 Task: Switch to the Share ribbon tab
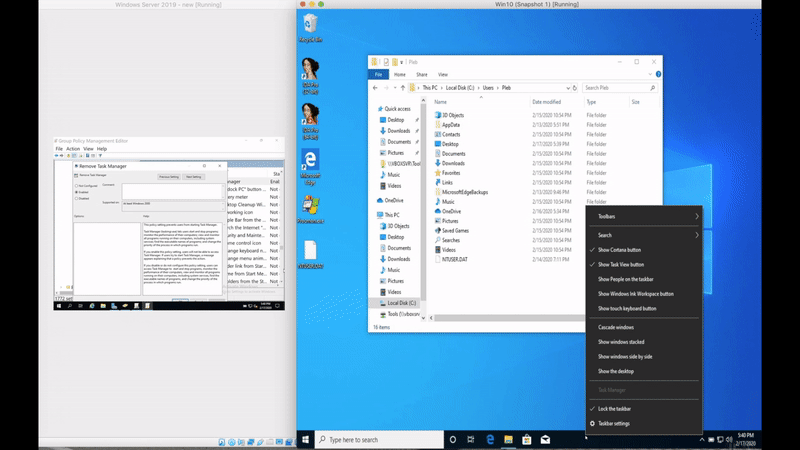[421, 74]
